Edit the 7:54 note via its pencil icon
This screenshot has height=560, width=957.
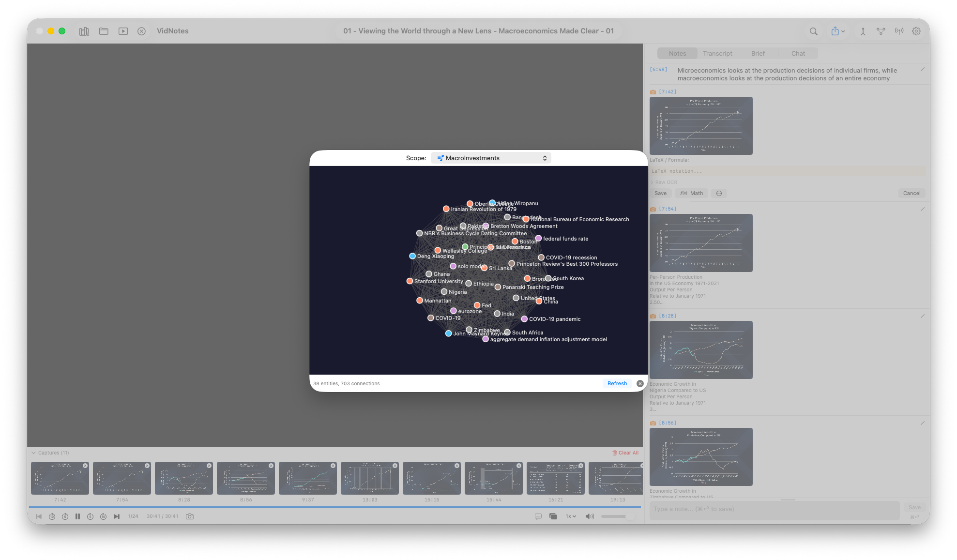tap(922, 209)
